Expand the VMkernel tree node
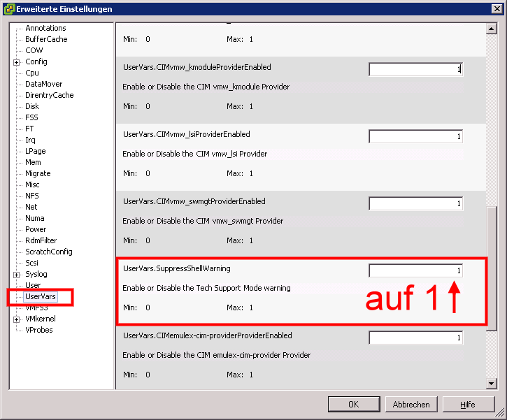 (16, 319)
